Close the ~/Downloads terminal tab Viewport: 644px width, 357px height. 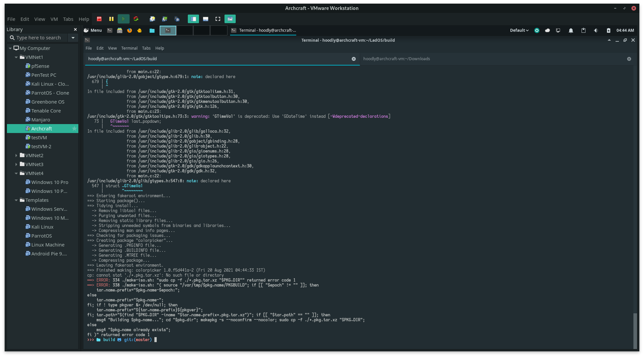pyautogui.click(x=629, y=59)
